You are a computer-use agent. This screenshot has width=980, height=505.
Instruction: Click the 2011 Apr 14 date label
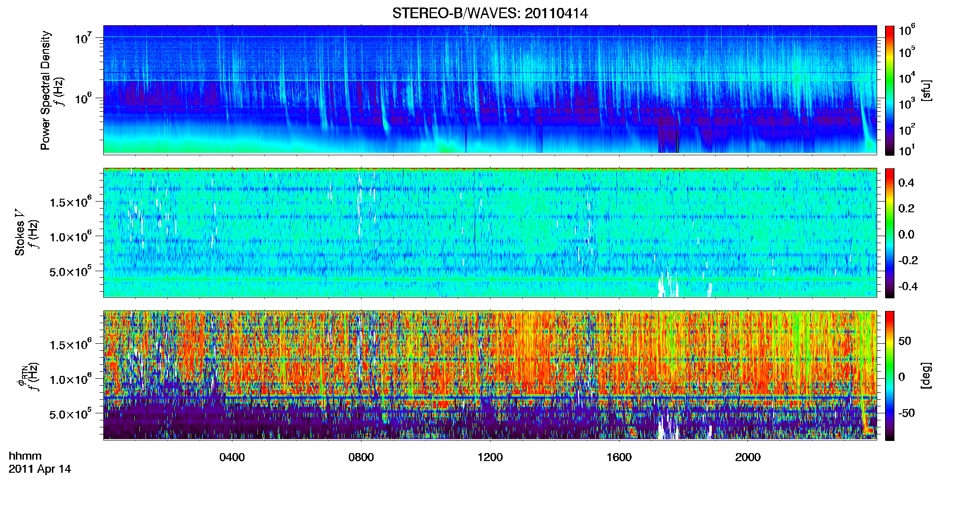40,469
